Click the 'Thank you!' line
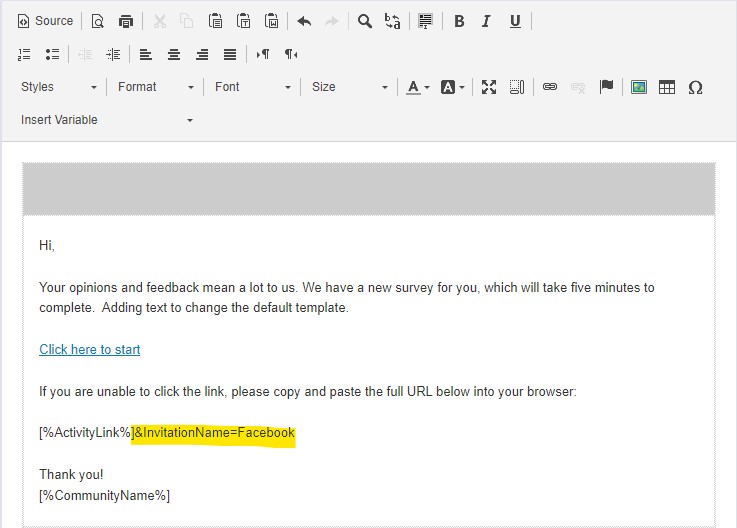This screenshot has height=528, width=737. (71, 474)
